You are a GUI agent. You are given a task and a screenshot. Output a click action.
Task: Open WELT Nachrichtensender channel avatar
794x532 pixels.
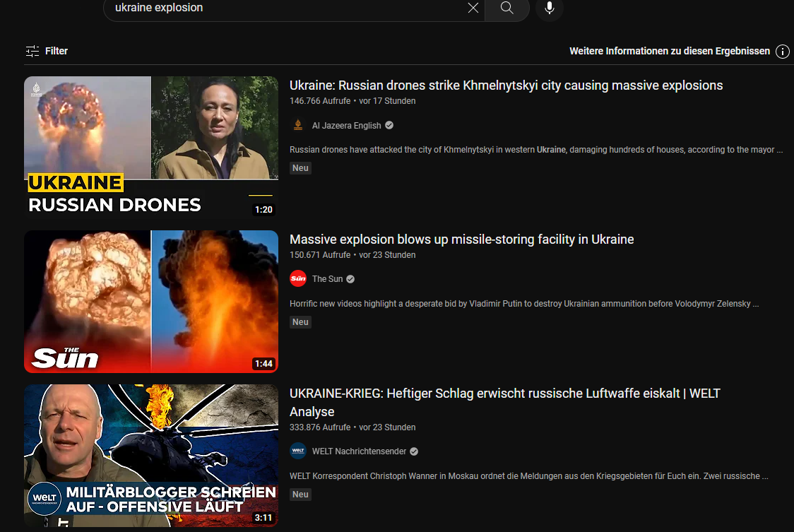pos(298,451)
